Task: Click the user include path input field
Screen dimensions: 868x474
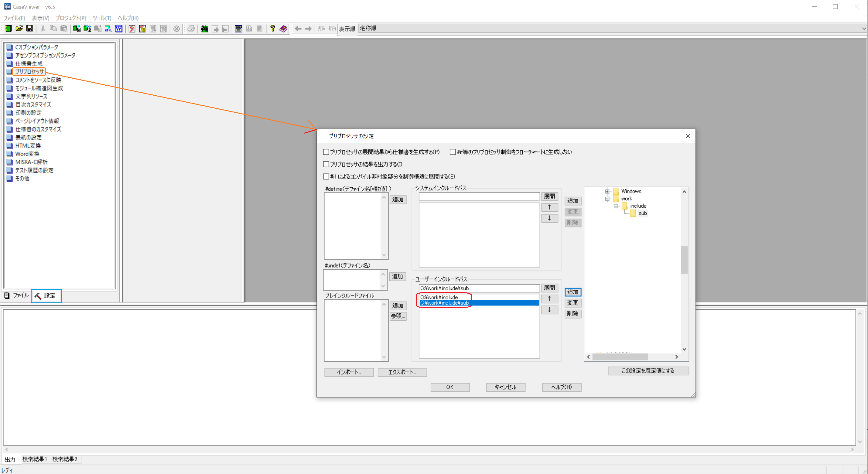Action: click(x=479, y=288)
